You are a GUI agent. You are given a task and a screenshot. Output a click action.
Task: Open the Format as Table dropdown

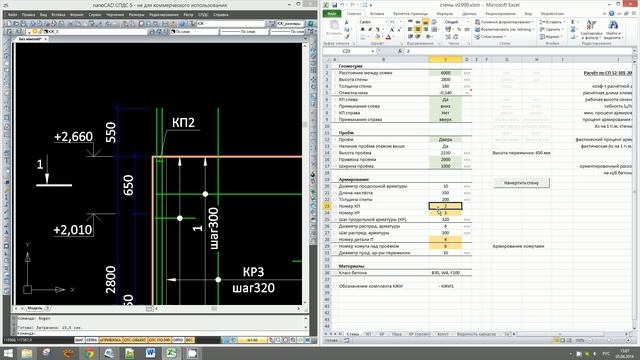pyautogui.click(x=504, y=29)
